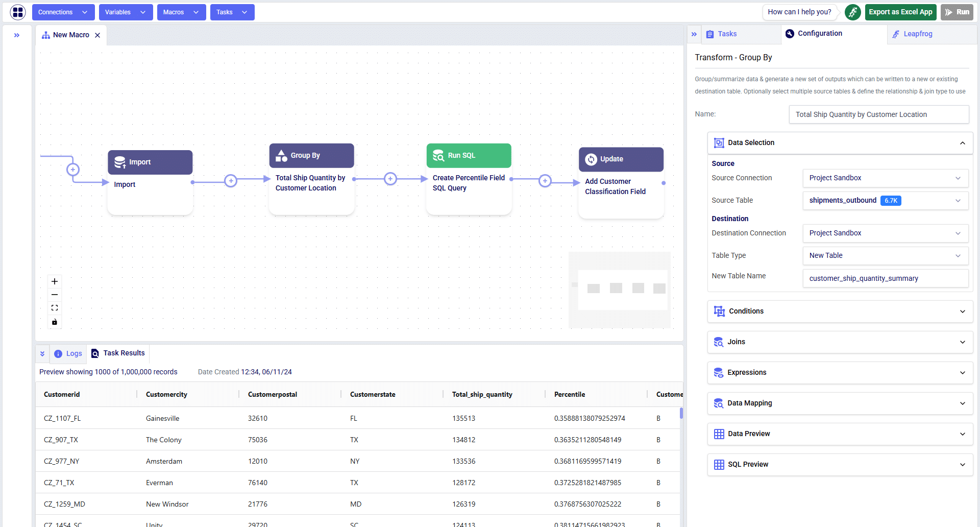
Task: Open the Table Type dropdown
Action: tap(886, 255)
